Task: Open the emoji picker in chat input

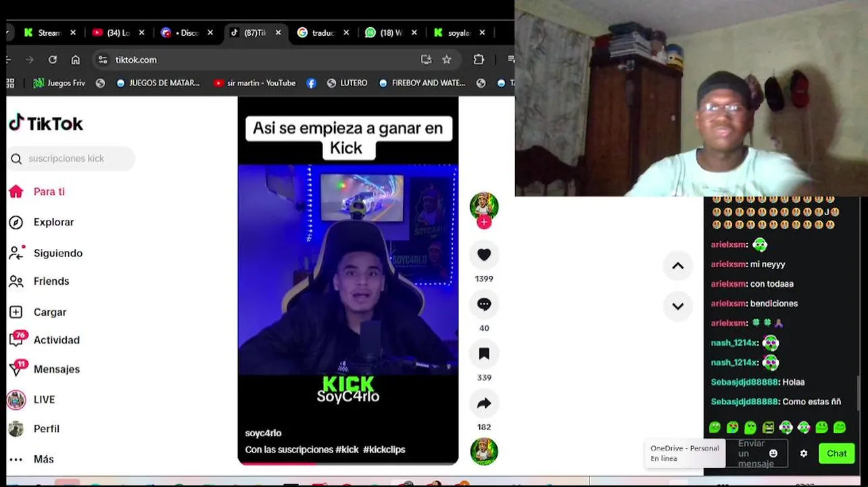Action: [773, 453]
